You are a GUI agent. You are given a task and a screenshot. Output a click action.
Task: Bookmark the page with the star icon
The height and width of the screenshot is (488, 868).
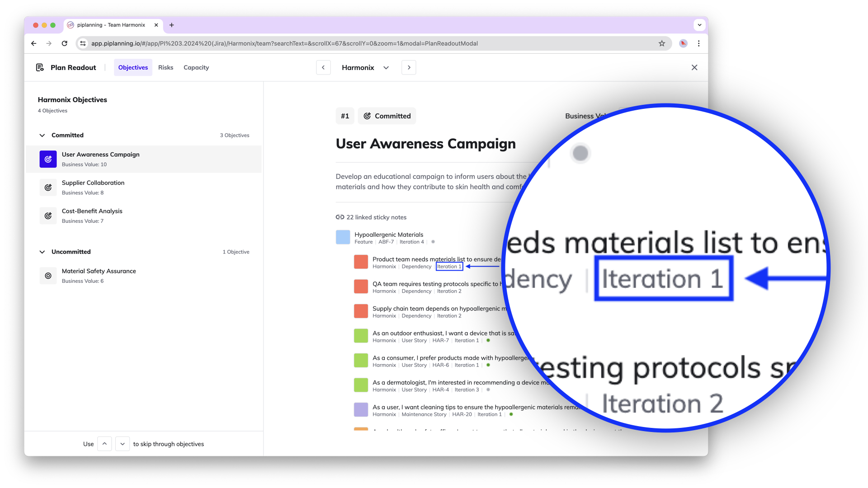coord(662,43)
